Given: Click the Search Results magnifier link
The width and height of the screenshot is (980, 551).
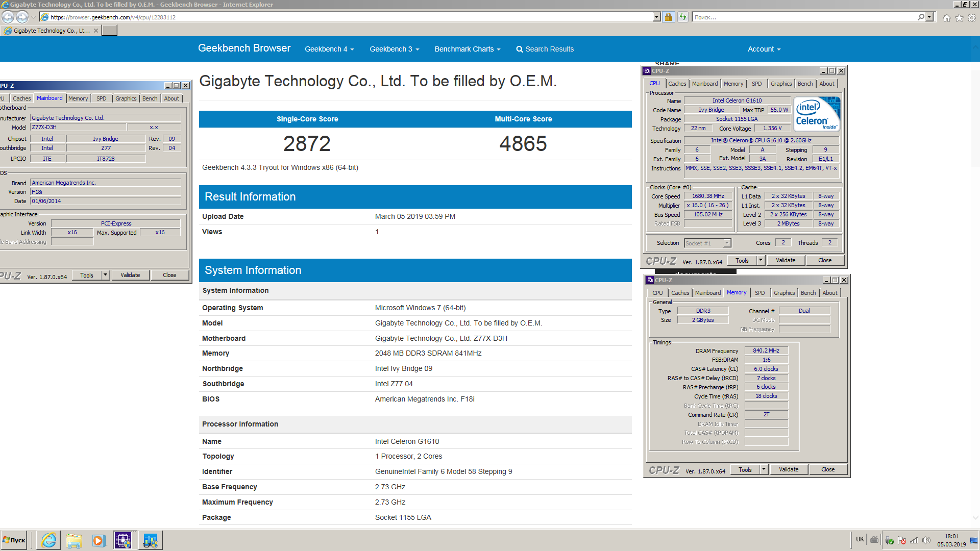Looking at the screenshot, I should (x=545, y=49).
